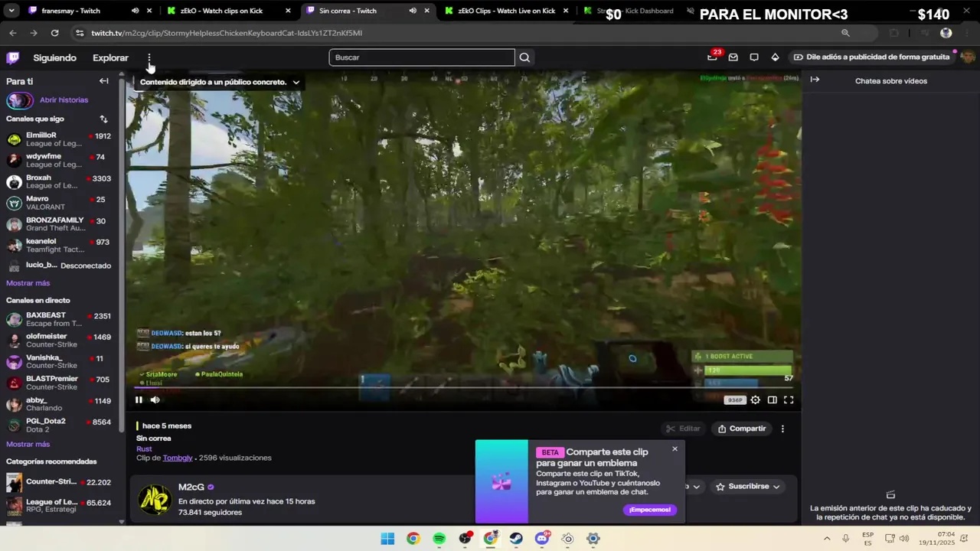Open Tombgly clipper profile link
This screenshot has width=980, height=551.
(x=178, y=458)
